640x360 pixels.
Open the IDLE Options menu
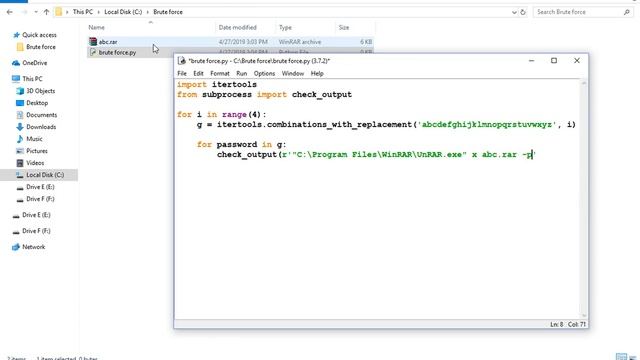(264, 73)
